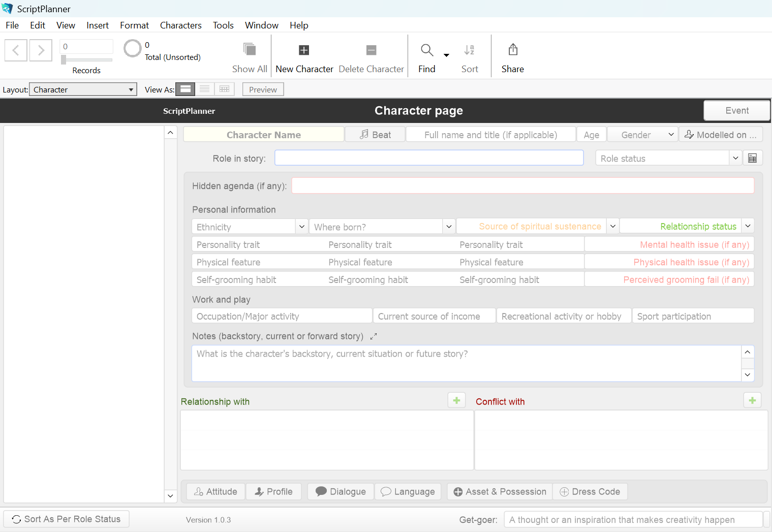The height and width of the screenshot is (532, 772).
Task: Click the Role in story field
Action: coord(428,158)
